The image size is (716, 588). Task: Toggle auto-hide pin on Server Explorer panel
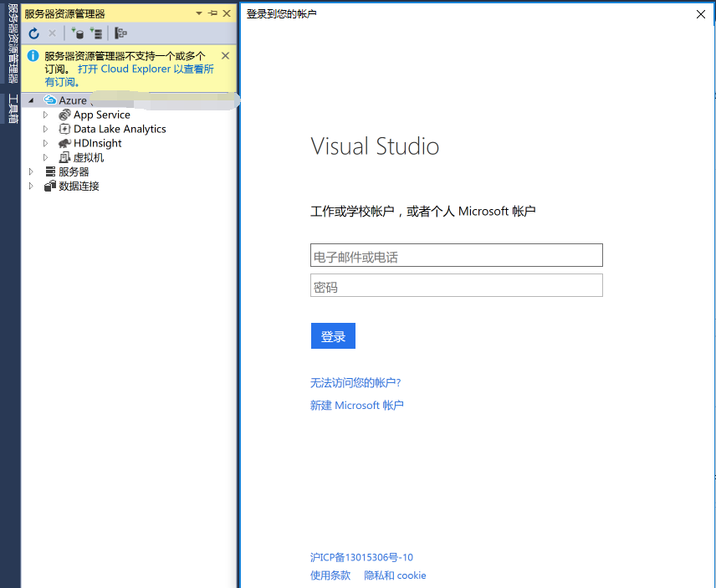coord(212,13)
